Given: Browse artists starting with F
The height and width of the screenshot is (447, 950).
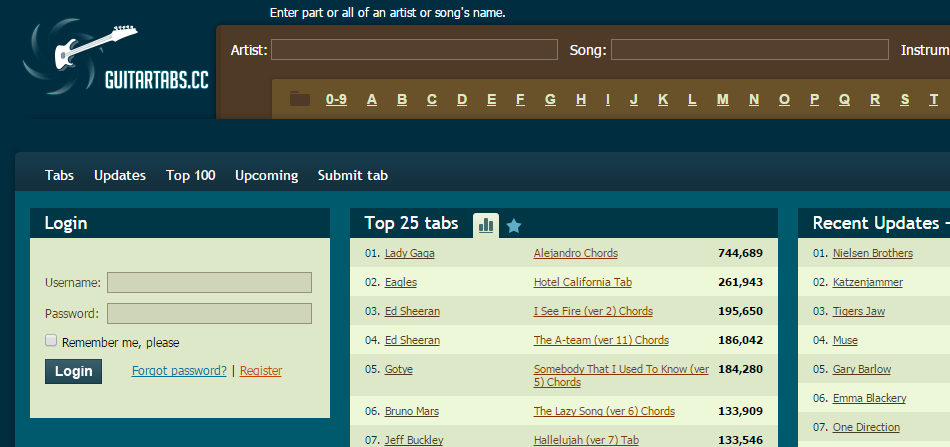Looking at the screenshot, I should [520, 99].
